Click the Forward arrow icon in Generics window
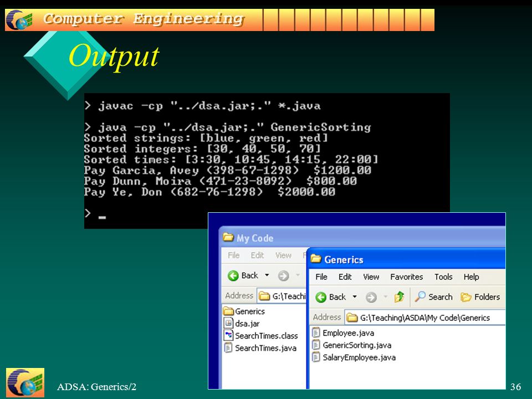Viewport: 532px width, 399px height. (x=371, y=298)
